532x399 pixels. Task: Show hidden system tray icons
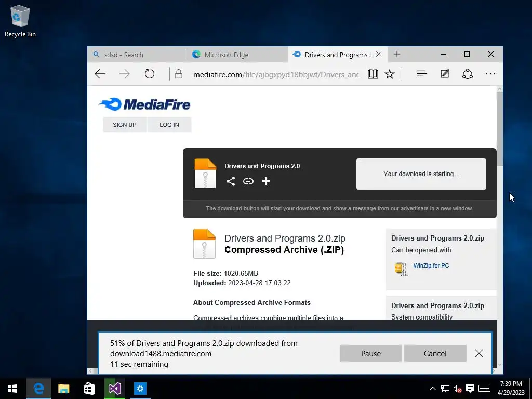(x=433, y=389)
